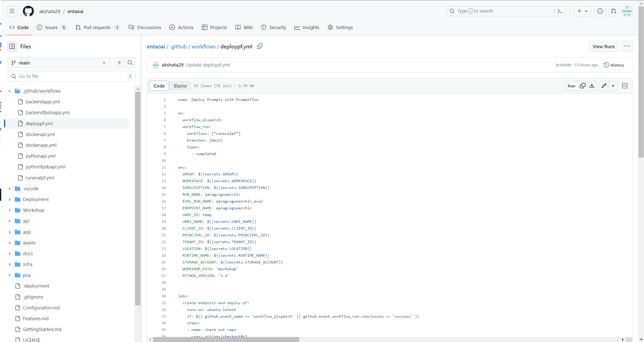This screenshot has height=342, width=644.
Task: Open user avatar profile menu
Action: coord(627,11)
